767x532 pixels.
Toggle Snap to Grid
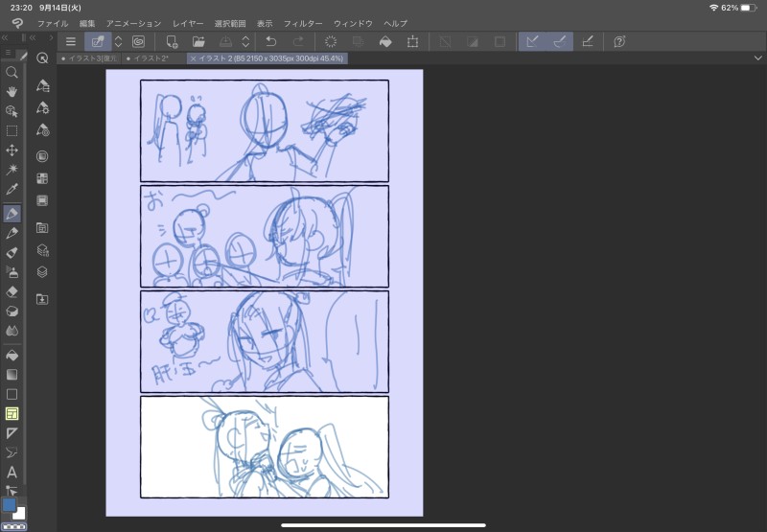click(588, 41)
